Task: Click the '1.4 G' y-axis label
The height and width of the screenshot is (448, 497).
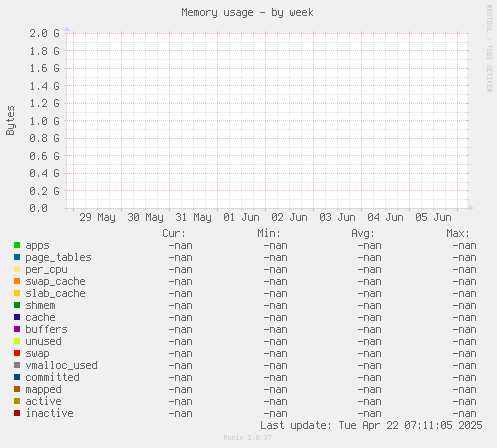Action: (x=44, y=86)
